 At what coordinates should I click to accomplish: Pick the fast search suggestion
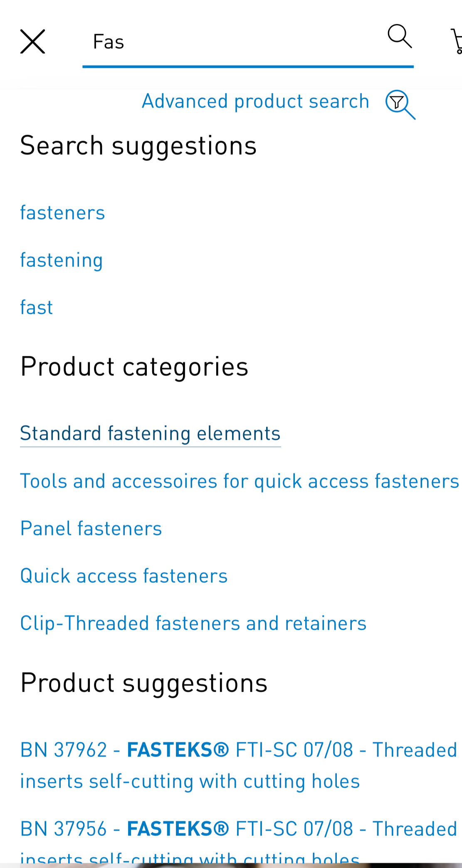click(x=36, y=307)
